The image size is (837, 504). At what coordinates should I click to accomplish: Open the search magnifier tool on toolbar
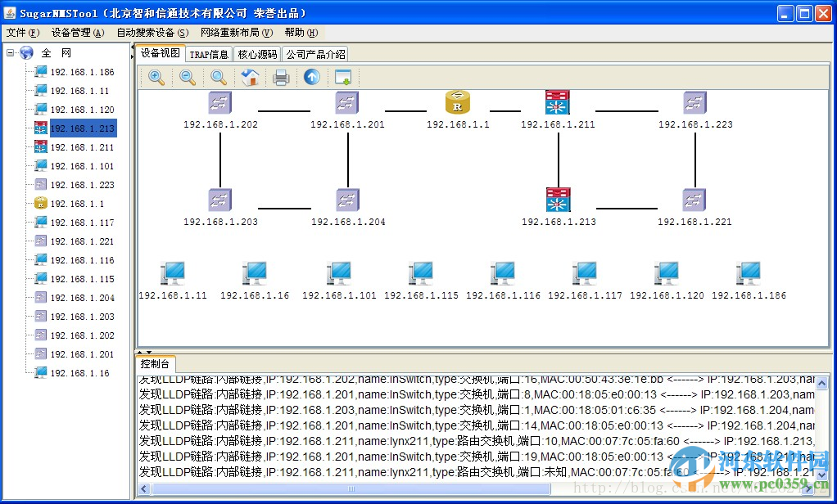[x=216, y=77]
